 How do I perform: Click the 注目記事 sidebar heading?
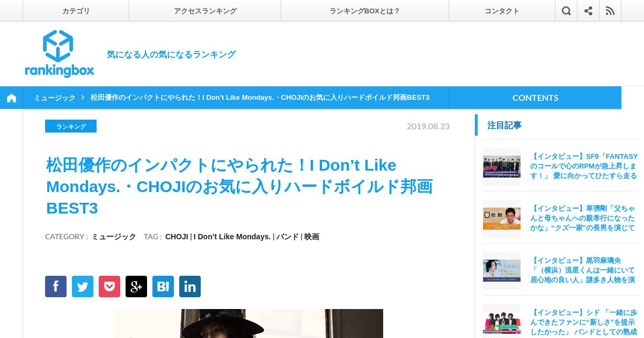click(504, 125)
